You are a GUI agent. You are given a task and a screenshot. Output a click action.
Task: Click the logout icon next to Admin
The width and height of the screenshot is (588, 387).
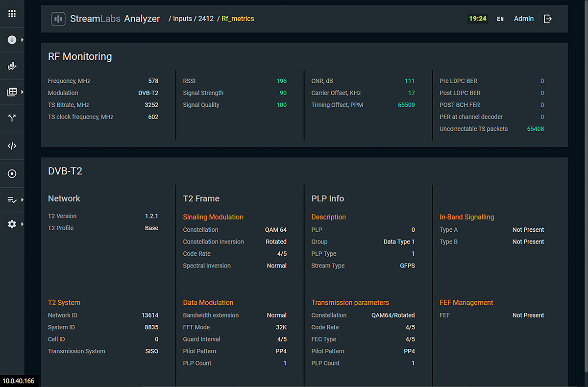click(x=548, y=19)
